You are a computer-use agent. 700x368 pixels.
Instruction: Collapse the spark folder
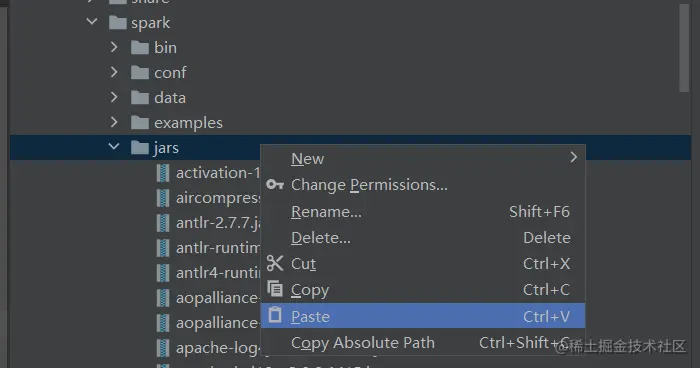pos(92,21)
